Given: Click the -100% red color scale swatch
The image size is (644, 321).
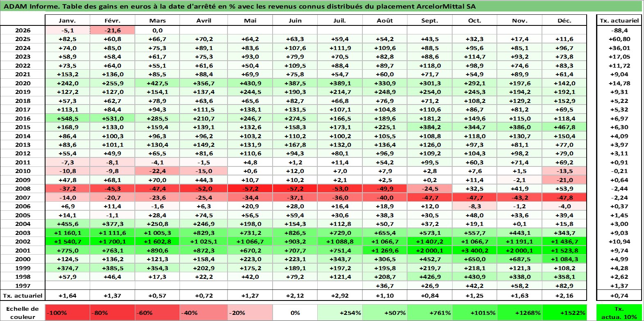Looking at the screenshot, I should point(67,312).
